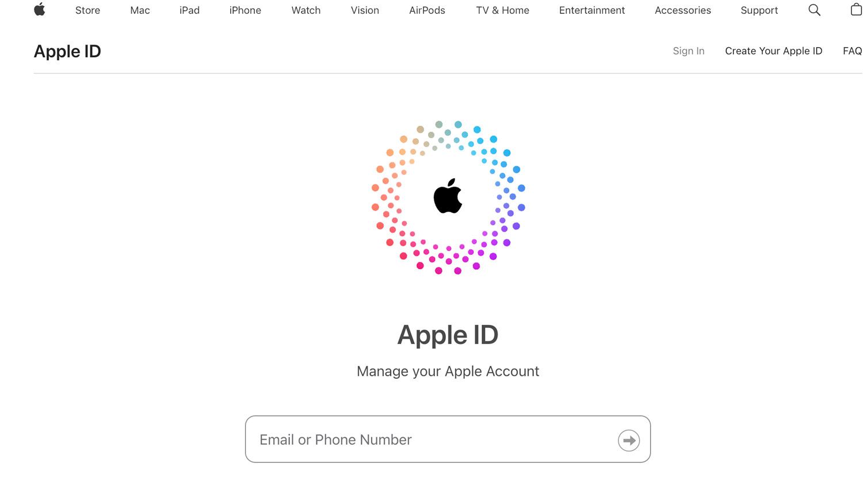Select iPhone in the navigation bar

tap(245, 10)
